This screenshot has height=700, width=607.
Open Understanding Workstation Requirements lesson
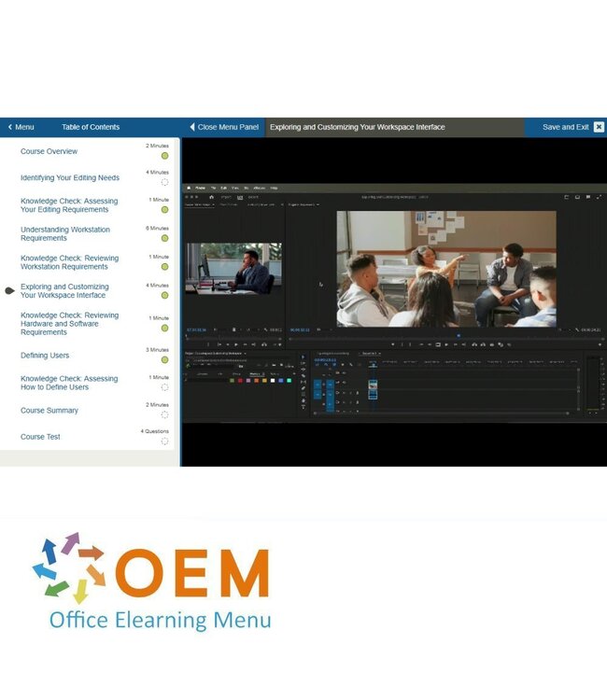[x=65, y=234]
